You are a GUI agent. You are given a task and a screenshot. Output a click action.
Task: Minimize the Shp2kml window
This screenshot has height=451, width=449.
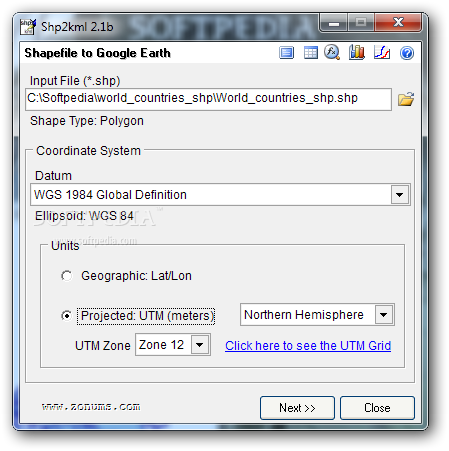334,23
